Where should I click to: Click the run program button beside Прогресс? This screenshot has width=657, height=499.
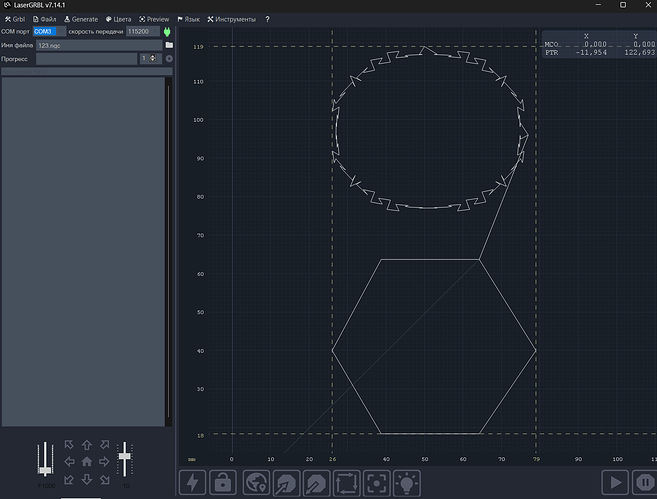[x=169, y=59]
